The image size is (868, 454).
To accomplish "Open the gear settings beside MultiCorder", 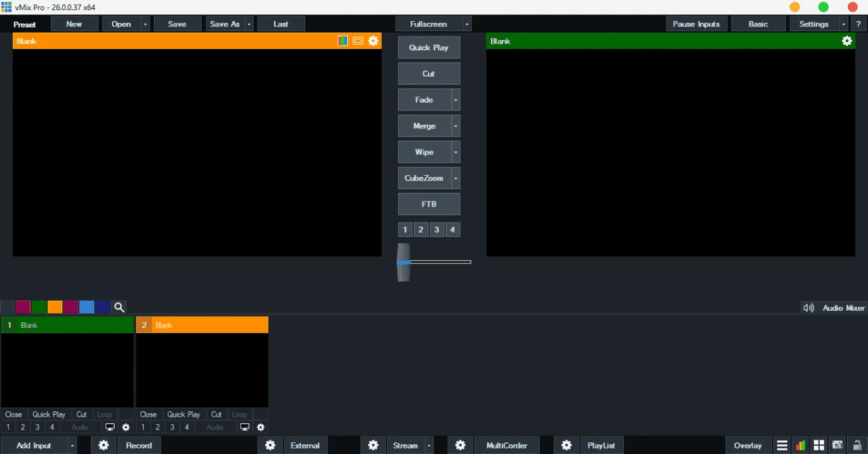I will [460, 445].
